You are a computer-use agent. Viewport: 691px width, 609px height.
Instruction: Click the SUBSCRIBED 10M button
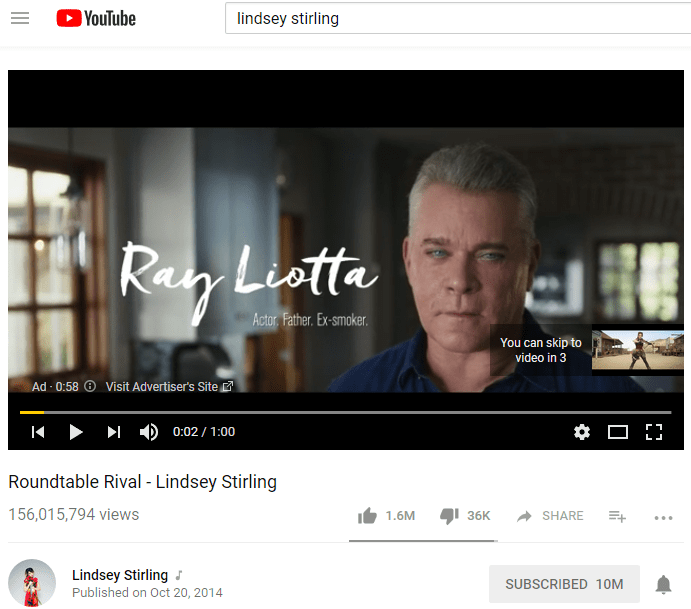coord(564,584)
